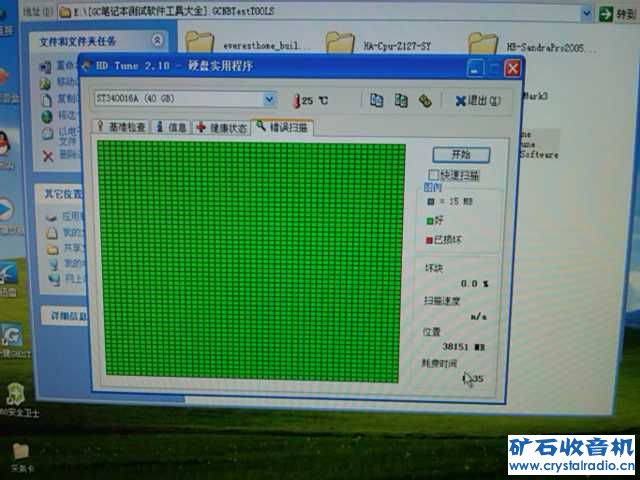Click the copy-folder task icon in Explorer
This screenshot has width=640, height=480.
click(46, 99)
